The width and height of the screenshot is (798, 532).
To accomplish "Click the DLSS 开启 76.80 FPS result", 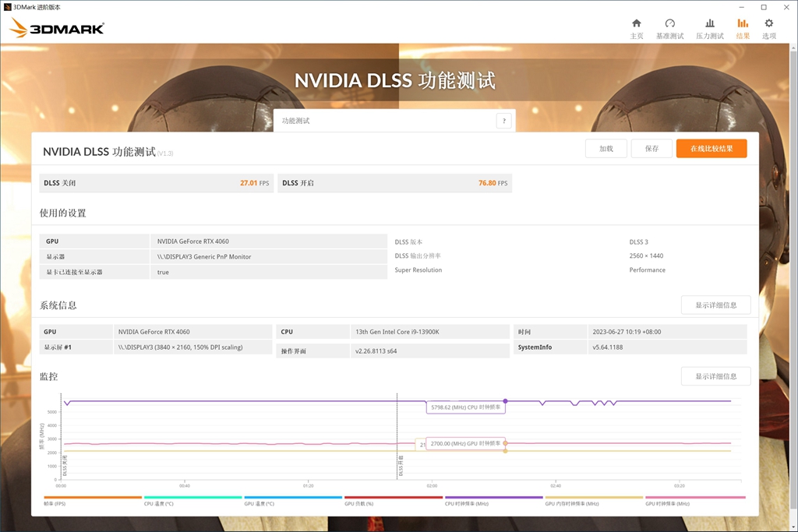I will pyautogui.click(x=395, y=183).
